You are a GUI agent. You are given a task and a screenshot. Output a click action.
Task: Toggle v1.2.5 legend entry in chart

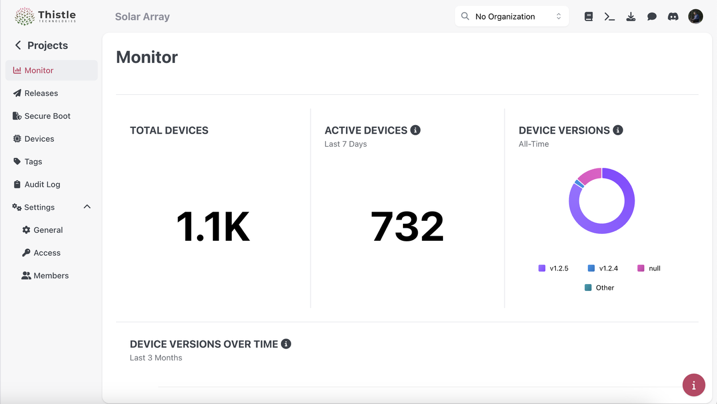point(553,268)
